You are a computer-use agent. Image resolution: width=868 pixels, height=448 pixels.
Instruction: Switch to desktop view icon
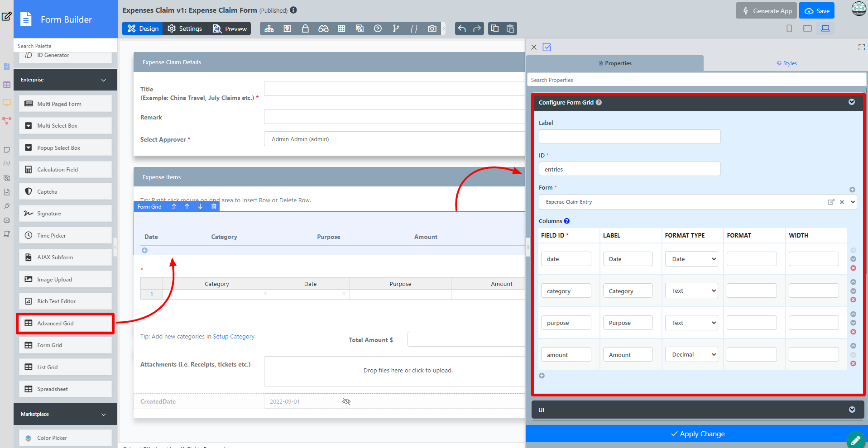pyautogui.click(x=825, y=29)
